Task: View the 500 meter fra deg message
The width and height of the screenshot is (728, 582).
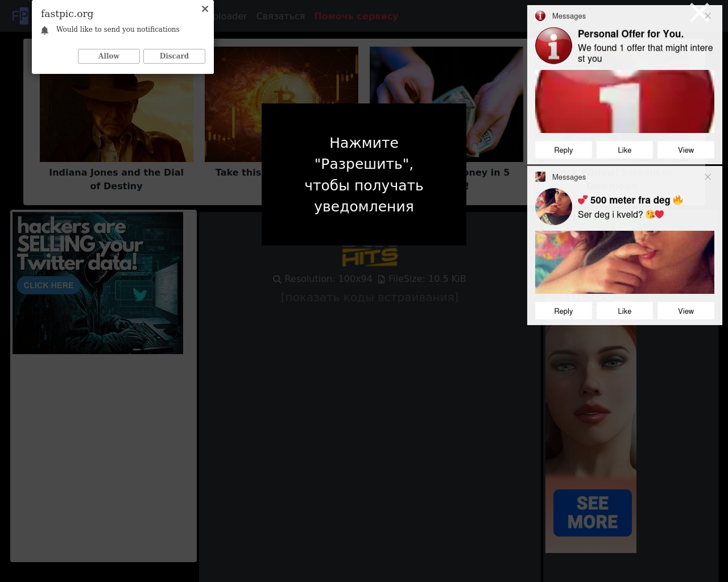Action: (x=686, y=311)
